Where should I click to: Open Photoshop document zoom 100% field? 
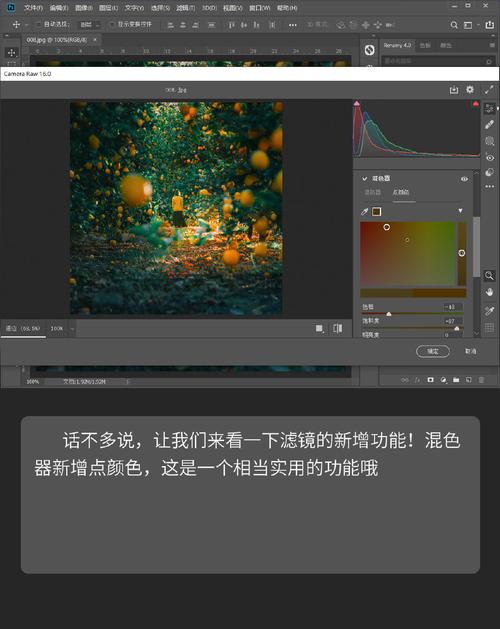tap(33, 381)
